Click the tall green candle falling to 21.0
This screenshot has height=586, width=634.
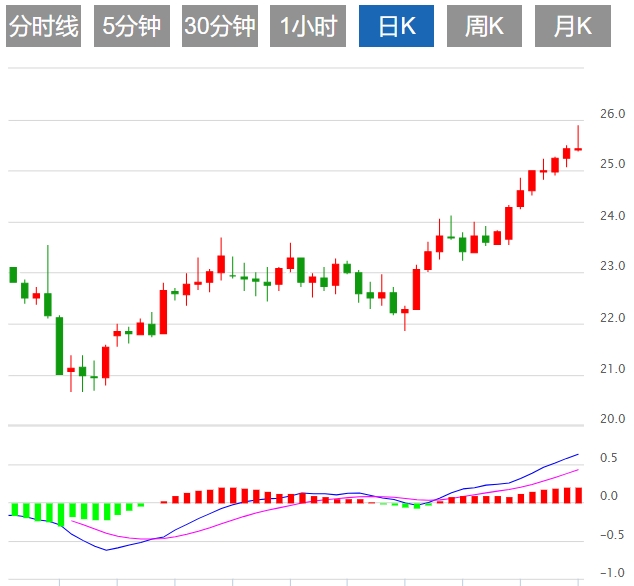[x=59, y=346]
